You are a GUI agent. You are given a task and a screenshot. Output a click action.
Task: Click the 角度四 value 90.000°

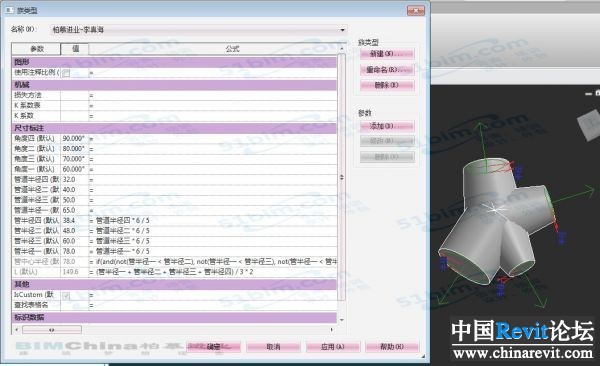[x=74, y=139]
